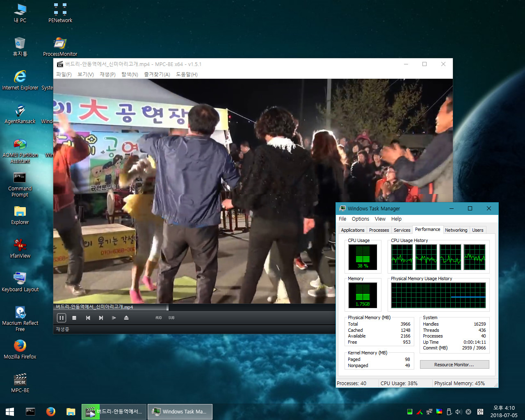Stop the video with the square button
This screenshot has height=420, width=525.
coord(74,318)
